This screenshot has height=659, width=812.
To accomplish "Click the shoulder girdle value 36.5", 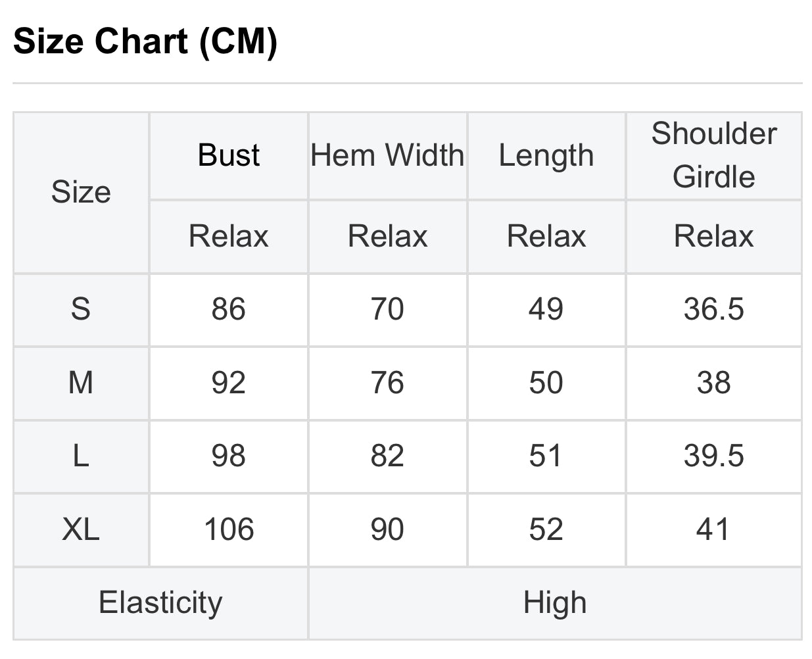I will click(713, 309).
